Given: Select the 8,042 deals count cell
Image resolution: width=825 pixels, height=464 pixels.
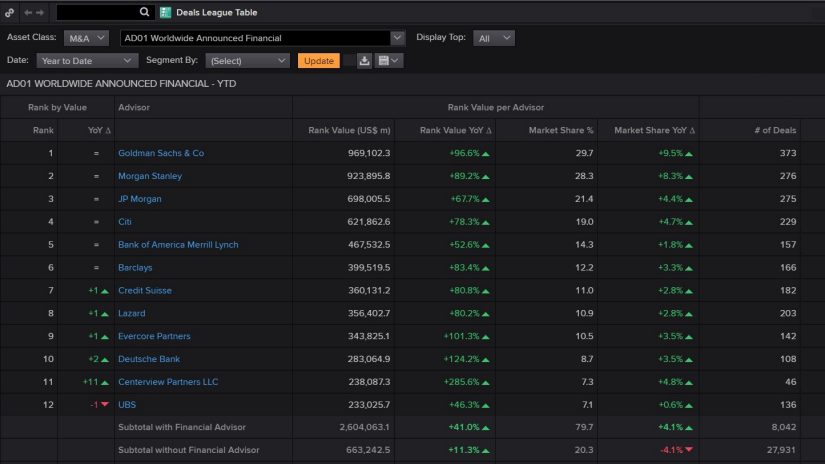Looking at the screenshot, I should [783, 427].
